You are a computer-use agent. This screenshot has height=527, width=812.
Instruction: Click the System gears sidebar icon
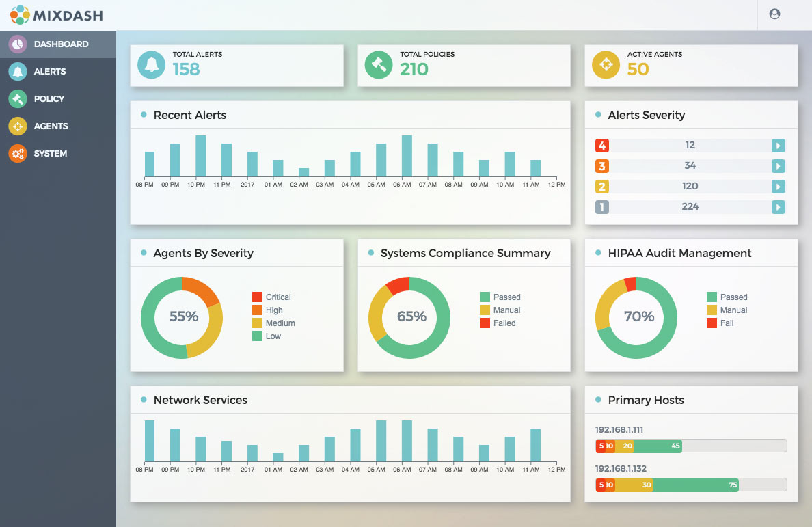18,154
